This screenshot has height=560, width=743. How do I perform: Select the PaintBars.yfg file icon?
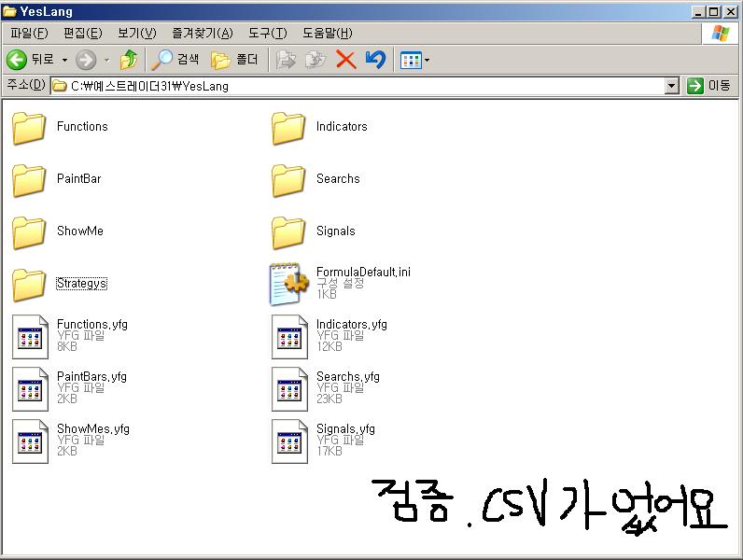pyautogui.click(x=30, y=389)
